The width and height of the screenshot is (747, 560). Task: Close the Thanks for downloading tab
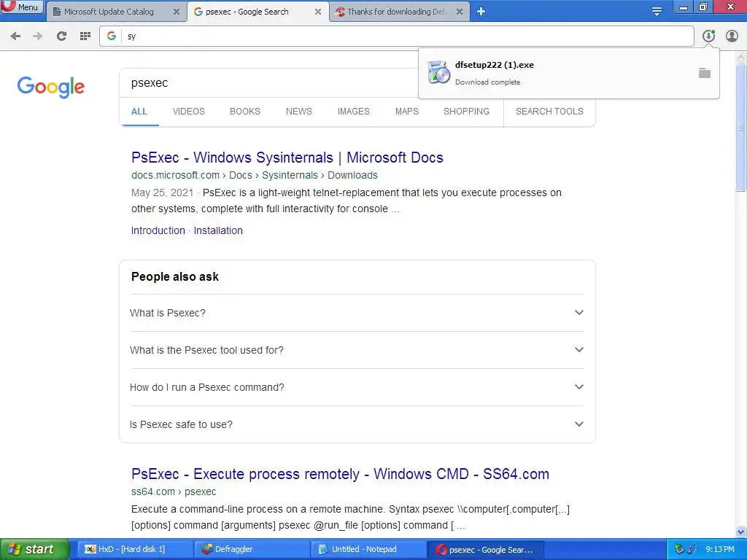pos(460,12)
